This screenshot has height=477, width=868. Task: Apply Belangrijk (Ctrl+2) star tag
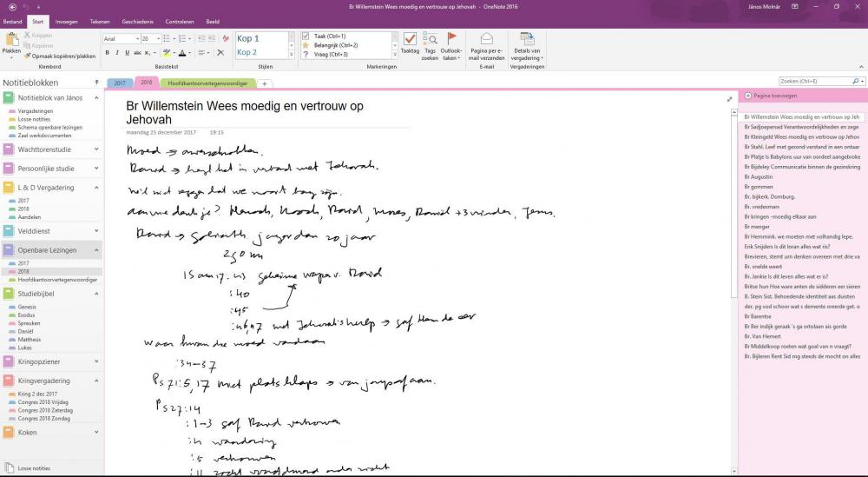click(330, 45)
